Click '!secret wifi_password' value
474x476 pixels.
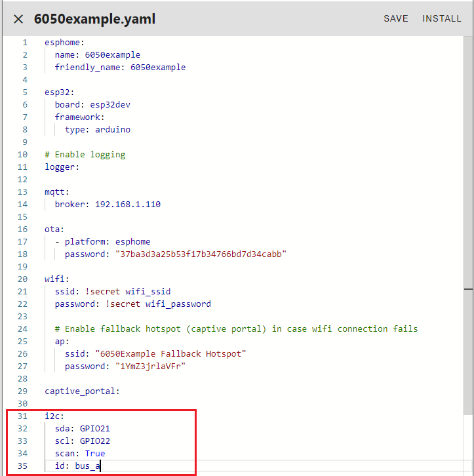[x=158, y=304]
